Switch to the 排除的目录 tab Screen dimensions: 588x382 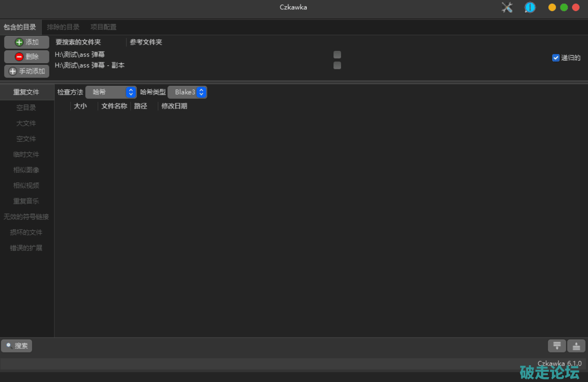pos(63,27)
